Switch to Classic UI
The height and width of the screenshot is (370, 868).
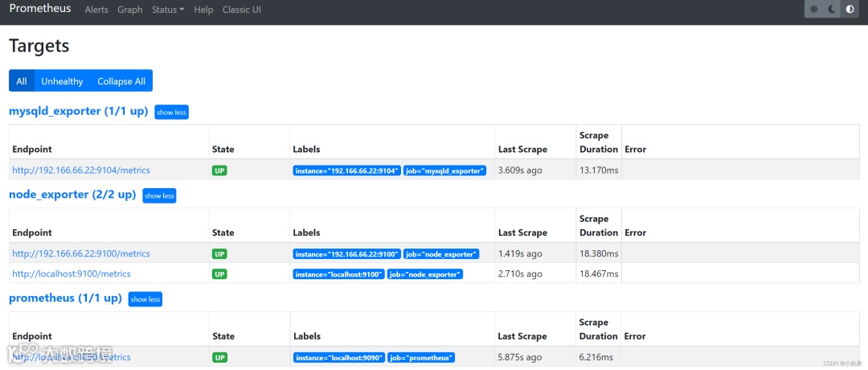tap(241, 10)
